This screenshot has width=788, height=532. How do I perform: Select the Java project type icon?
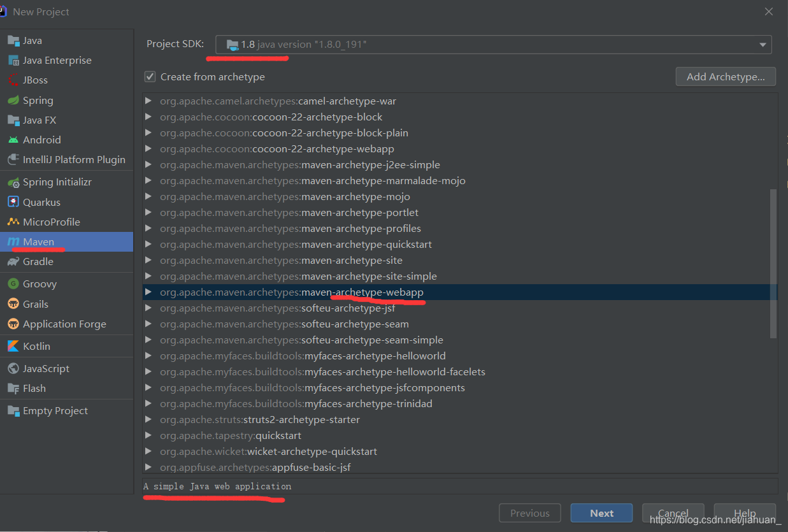[13, 41]
